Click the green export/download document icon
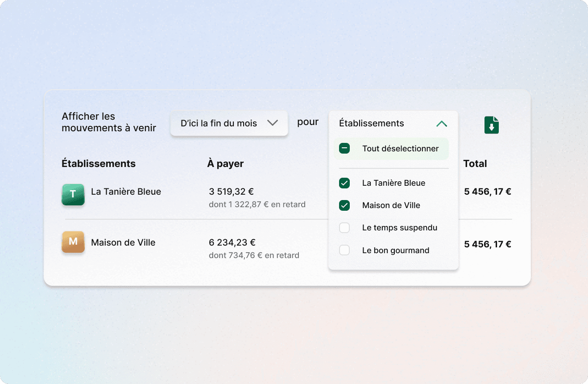Image resolution: width=588 pixels, height=384 pixels. (491, 125)
